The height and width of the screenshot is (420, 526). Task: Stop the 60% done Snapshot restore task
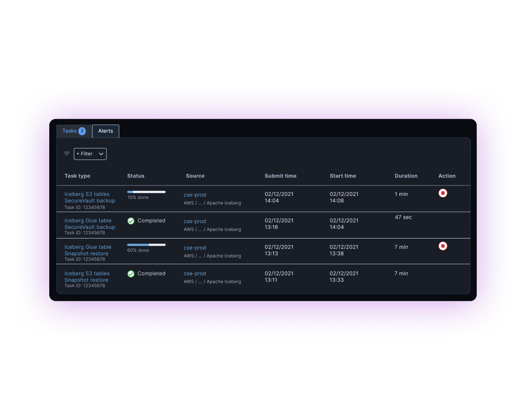443,246
